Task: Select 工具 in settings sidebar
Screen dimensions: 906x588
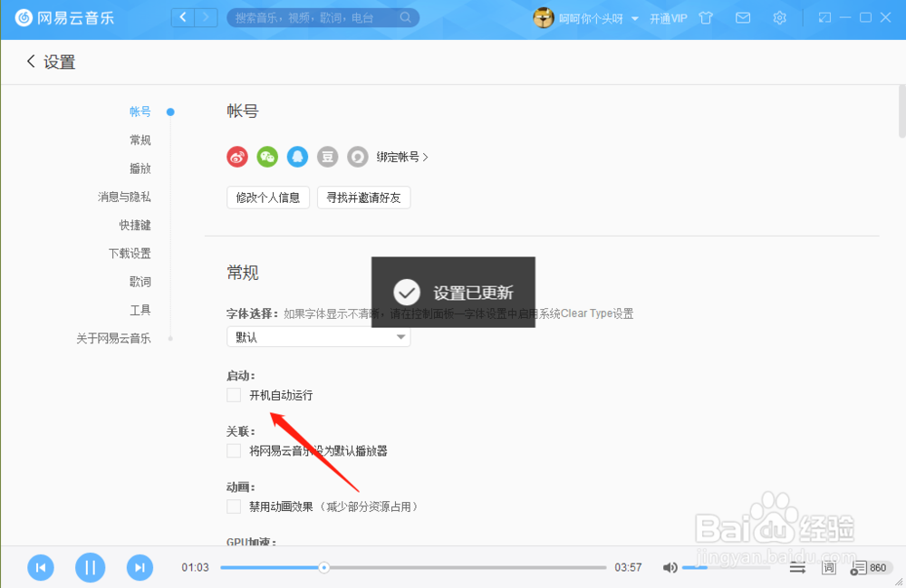Action: (140, 310)
